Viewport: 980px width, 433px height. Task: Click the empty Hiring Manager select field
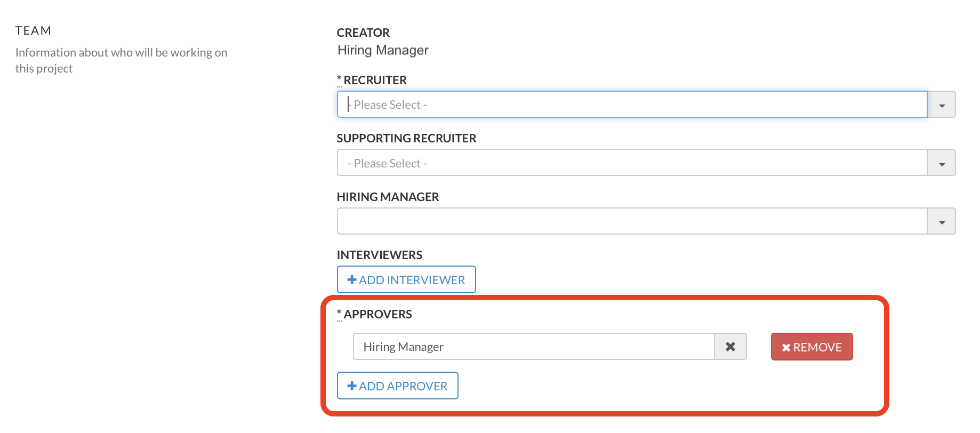[x=631, y=221]
